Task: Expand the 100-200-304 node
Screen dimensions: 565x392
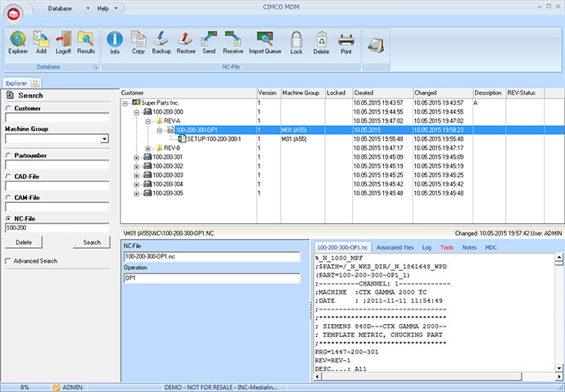Action: (x=137, y=185)
